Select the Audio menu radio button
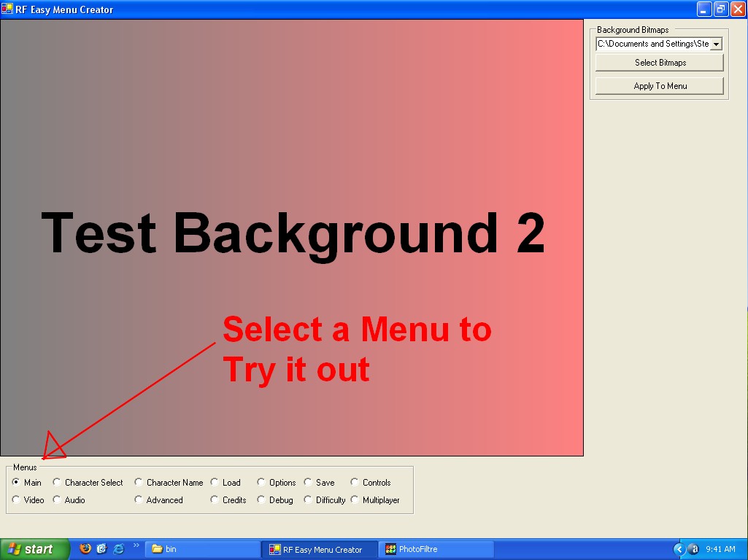This screenshot has height=560, width=748. (x=57, y=499)
